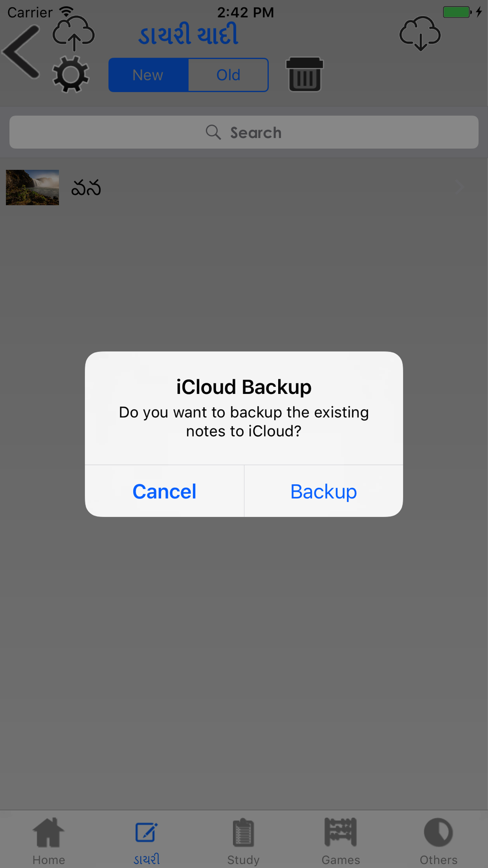Confirm Backup to iCloud

pos(324,491)
